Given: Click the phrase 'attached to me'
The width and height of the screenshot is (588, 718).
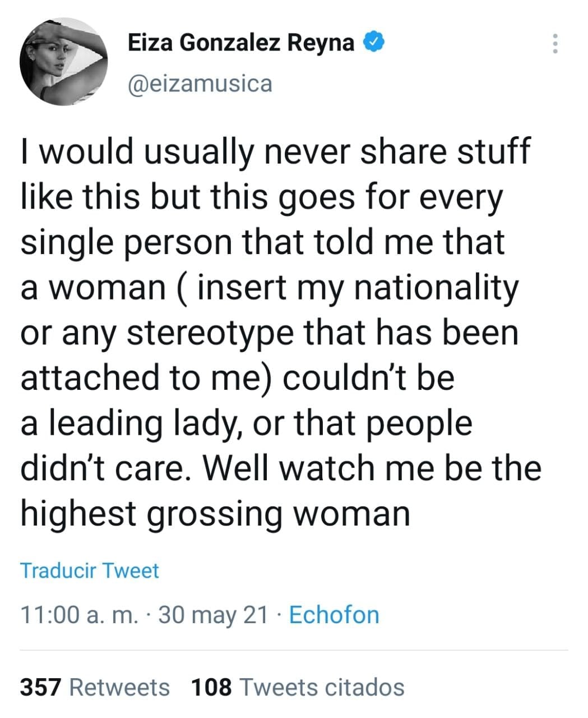Looking at the screenshot, I should coord(147,378).
